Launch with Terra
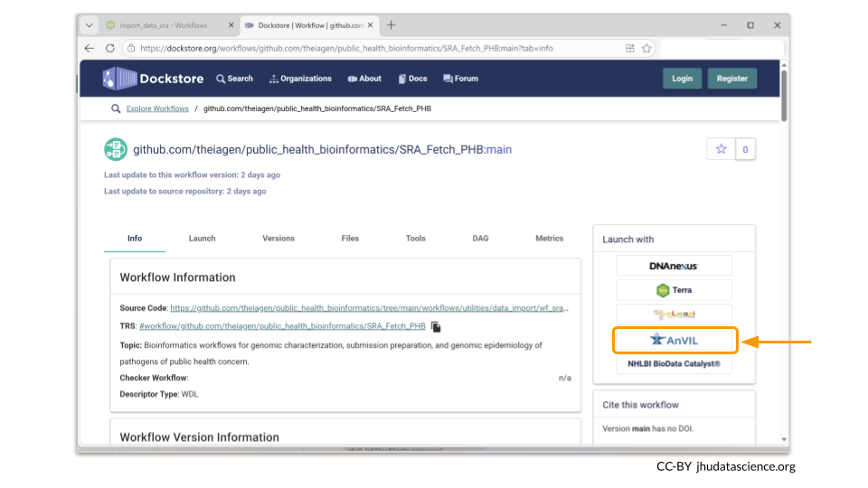The image size is (868, 488). point(674,290)
